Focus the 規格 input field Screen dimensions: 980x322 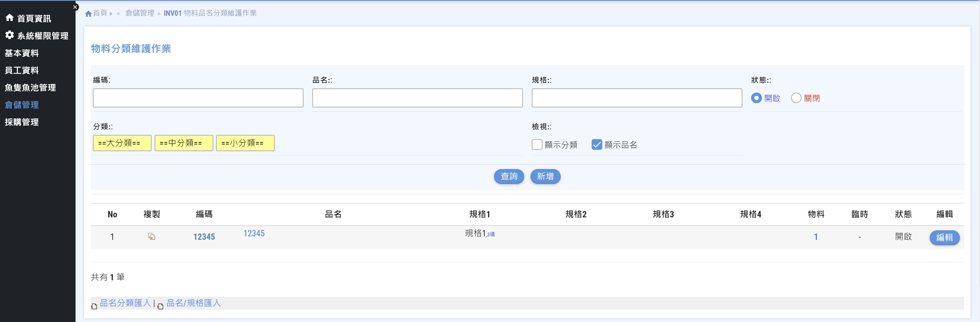[637, 98]
